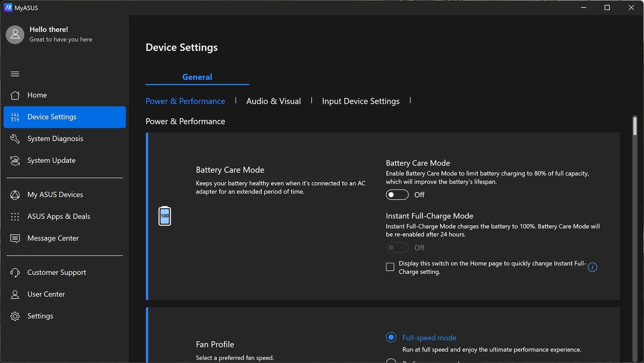Click the Fan Profile heading

pyautogui.click(x=215, y=345)
